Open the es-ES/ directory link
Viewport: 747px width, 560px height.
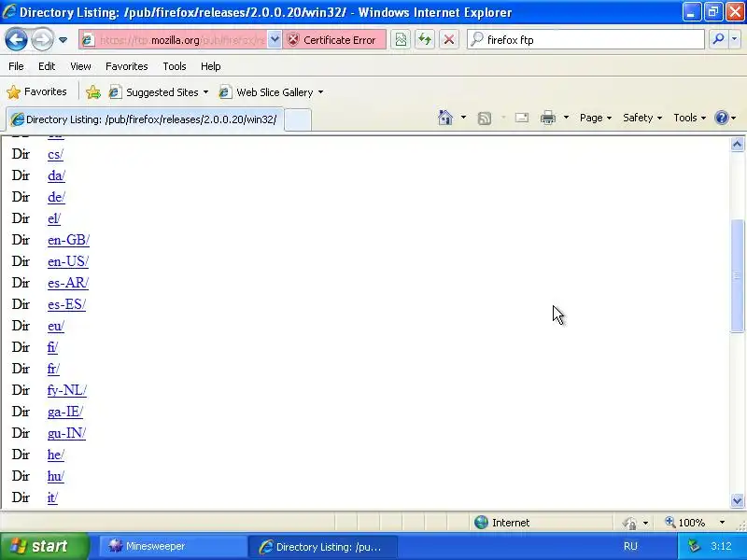point(66,304)
